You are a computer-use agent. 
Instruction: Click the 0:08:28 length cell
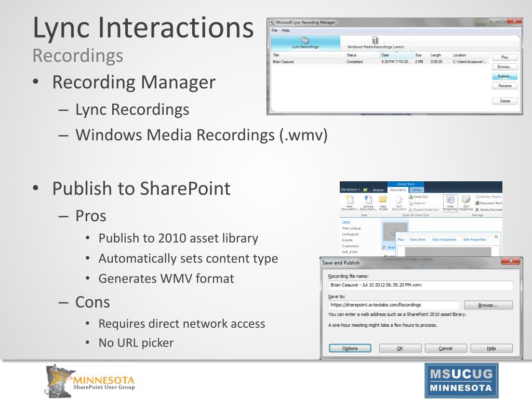[x=436, y=62]
